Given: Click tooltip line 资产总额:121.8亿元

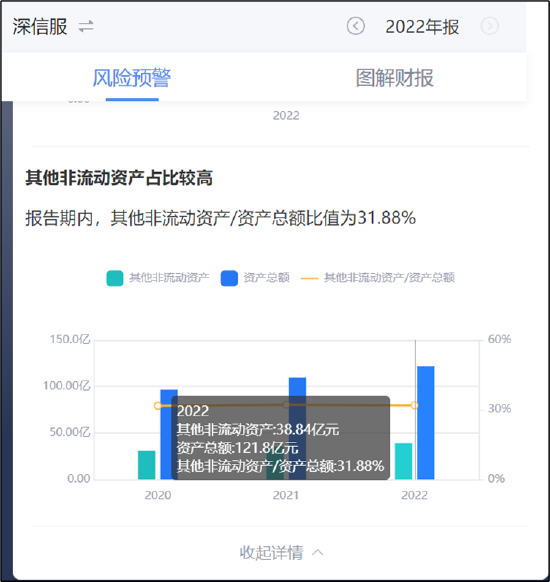Looking at the screenshot, I should pos(238,448).
